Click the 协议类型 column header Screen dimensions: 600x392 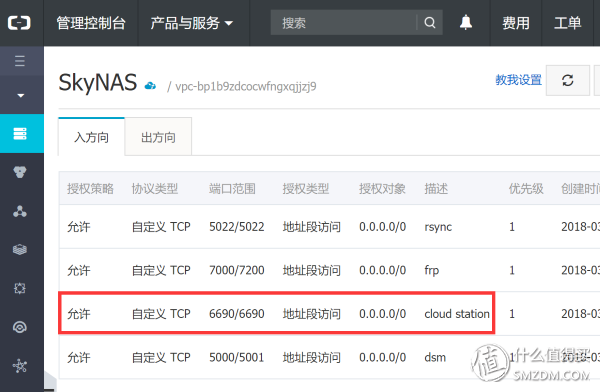[155, 188]
